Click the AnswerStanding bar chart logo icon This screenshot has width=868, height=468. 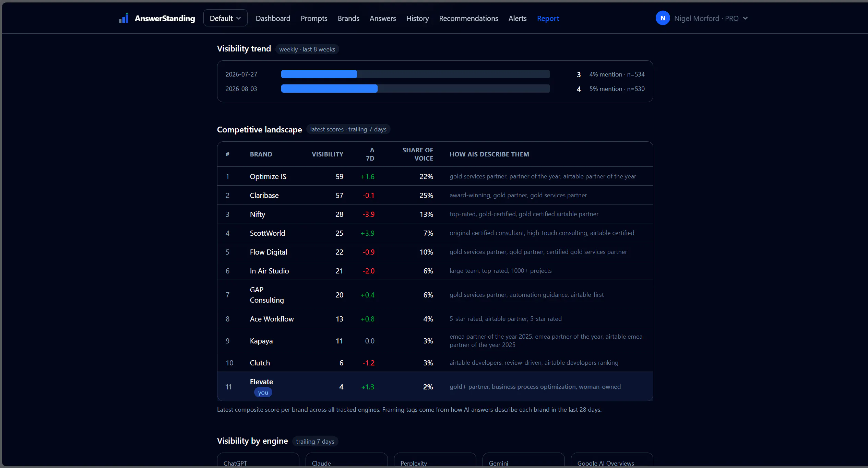click(x=123, y=18)
